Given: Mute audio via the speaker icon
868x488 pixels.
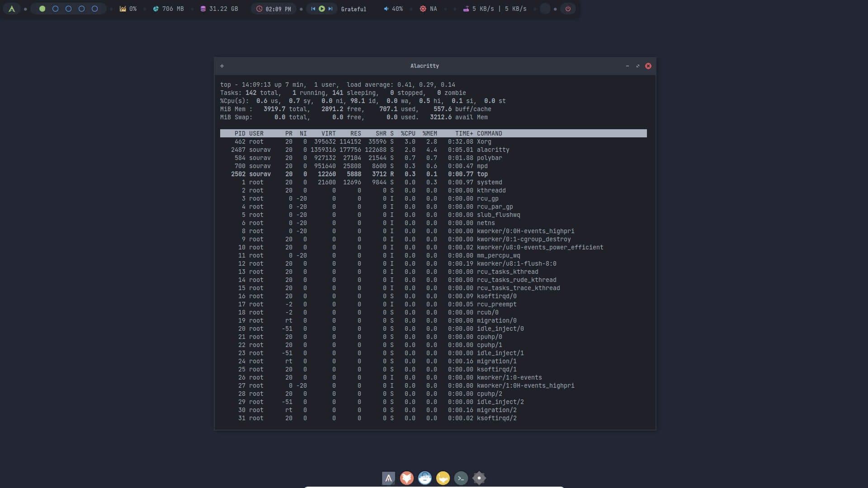Looking at the screenshot, I should pos(386,9).
